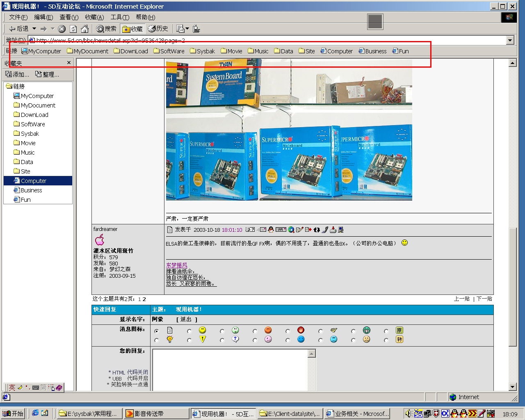Select the orange face message icon radio
Image resolution: width=525 pixels, height=420 pixels.
pos(255,331)
